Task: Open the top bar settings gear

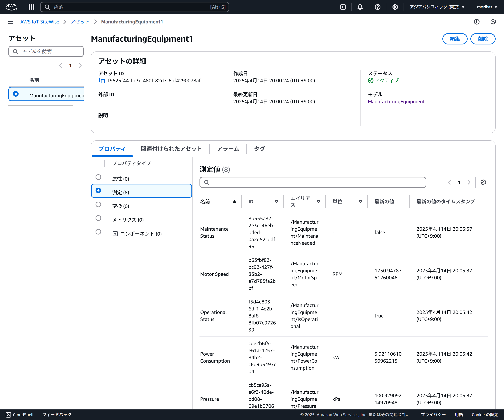Action: pos(395,7)
